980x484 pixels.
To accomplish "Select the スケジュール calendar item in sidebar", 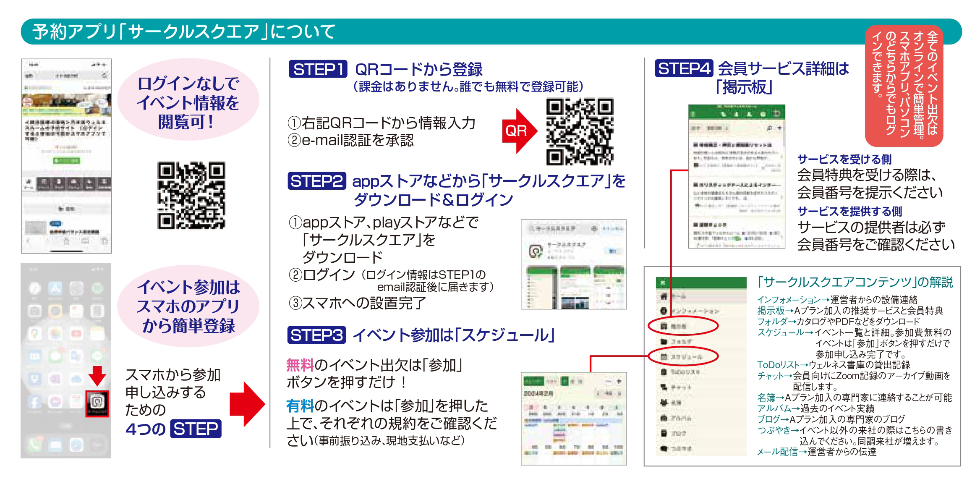I will tap(683, 357).
